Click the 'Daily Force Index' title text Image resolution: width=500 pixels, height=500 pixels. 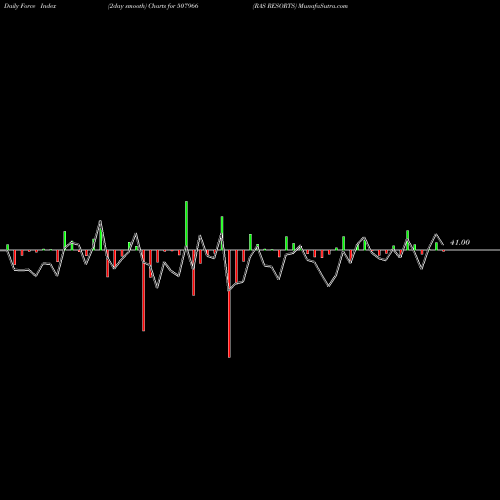(30, 6)
